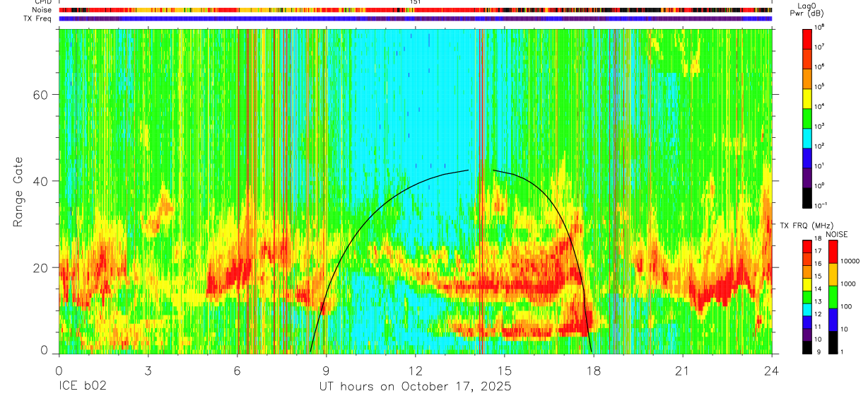The image size is (868, 401).
Task: Click the 'NOISE' colorbar title
Action: (x=836, y=233)
